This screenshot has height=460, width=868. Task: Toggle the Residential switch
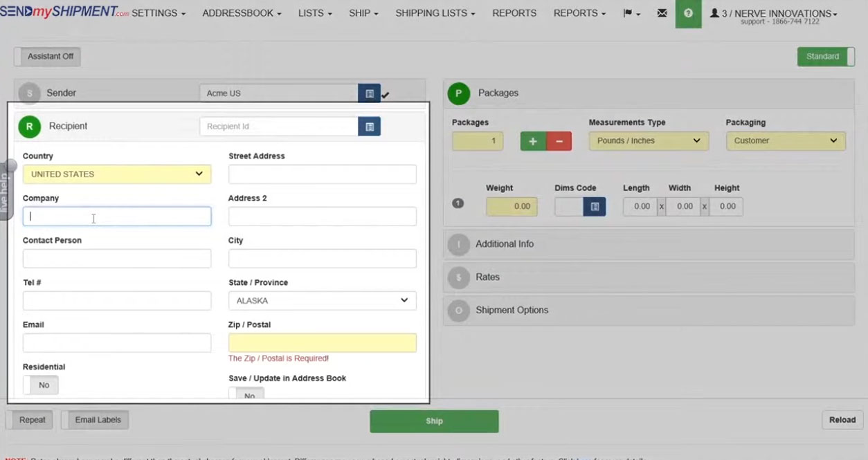point(41,385)
